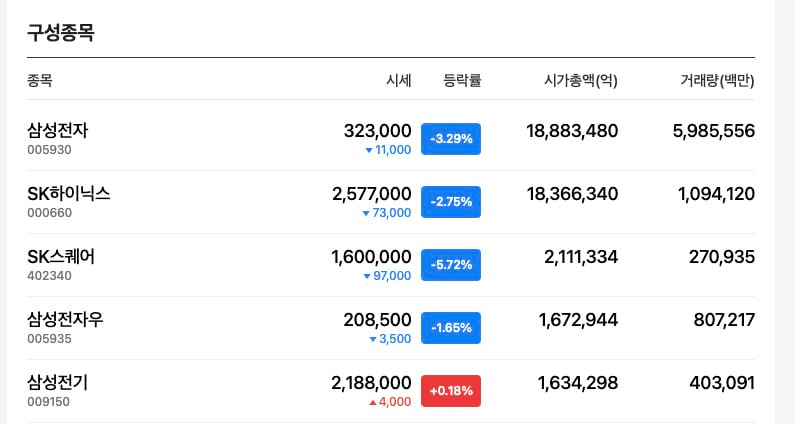Click the 시세 column header

point(399,80)
